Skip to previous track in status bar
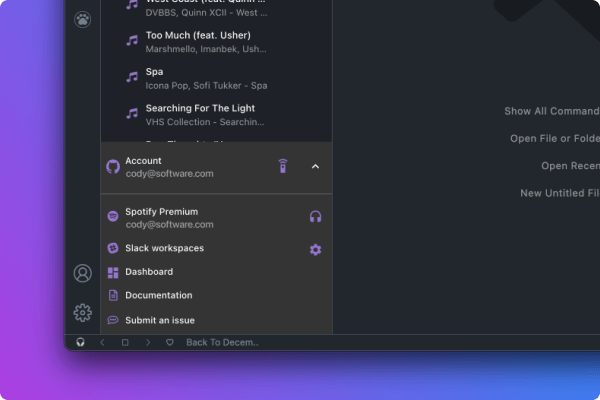 coord(102,342)
